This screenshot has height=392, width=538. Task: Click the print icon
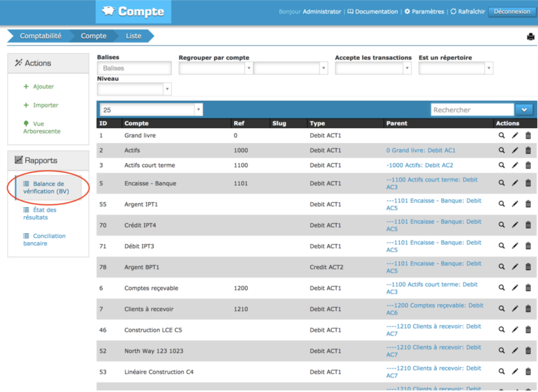pyautogui.click(x=531, y=37)
